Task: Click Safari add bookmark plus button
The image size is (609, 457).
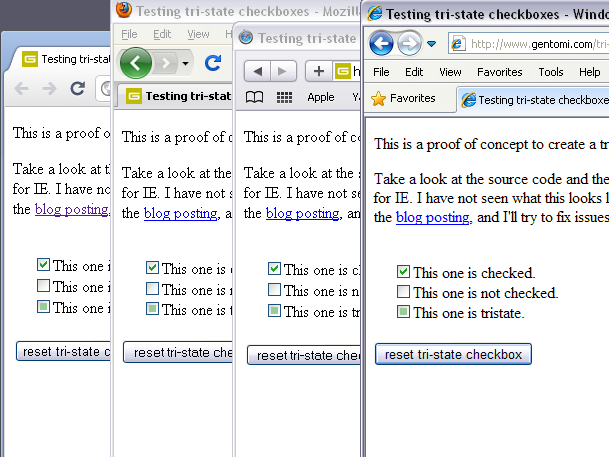Action: point(318,71)
